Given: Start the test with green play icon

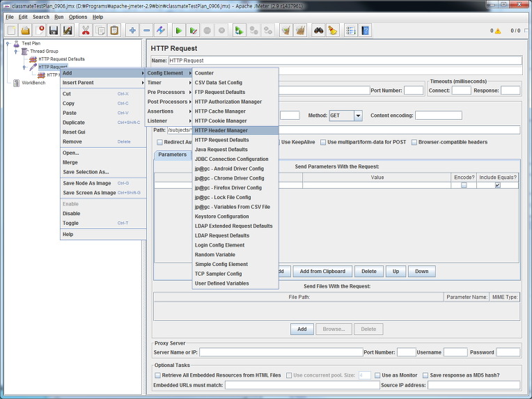Looking at the screenshot, I should point(179,31).
